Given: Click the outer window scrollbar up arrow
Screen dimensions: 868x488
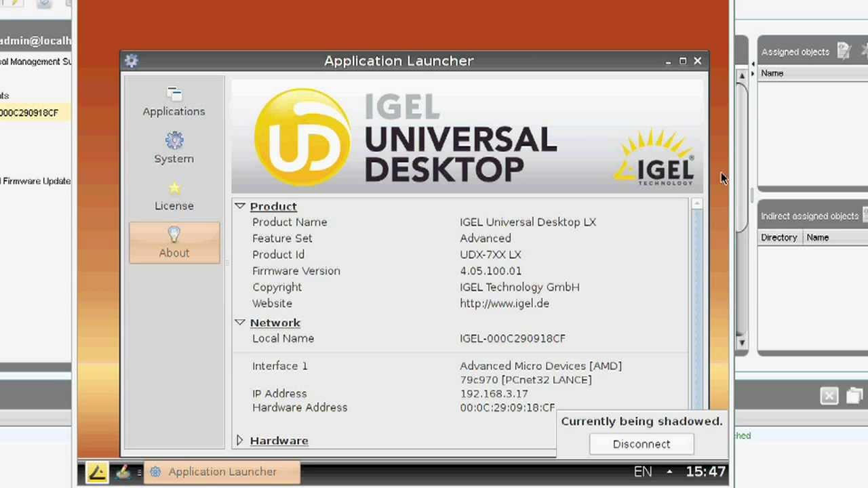Looking at the screenshot, I should [742, 75].
